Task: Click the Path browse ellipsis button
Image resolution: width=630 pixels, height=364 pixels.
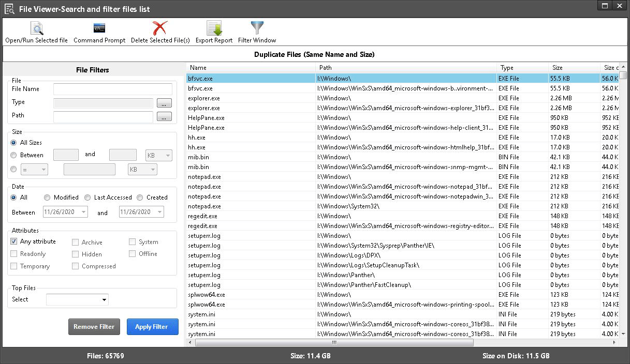Action: click(164, 117)
